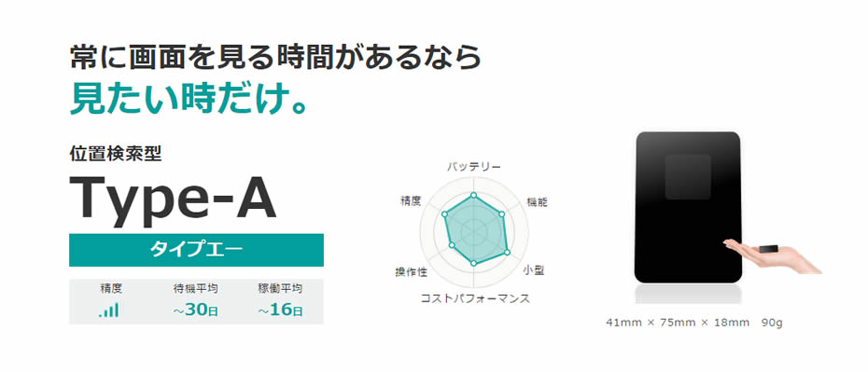Select the 機能 data point on radar chart
Image resolution: width=868 pixels, height=372 pixels.
pos(502,214)
